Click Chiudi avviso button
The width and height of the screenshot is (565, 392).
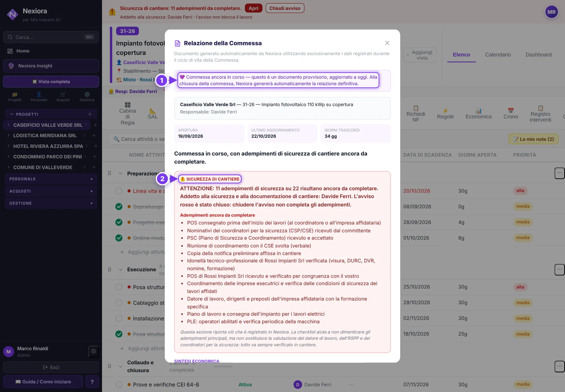point(285,8)
